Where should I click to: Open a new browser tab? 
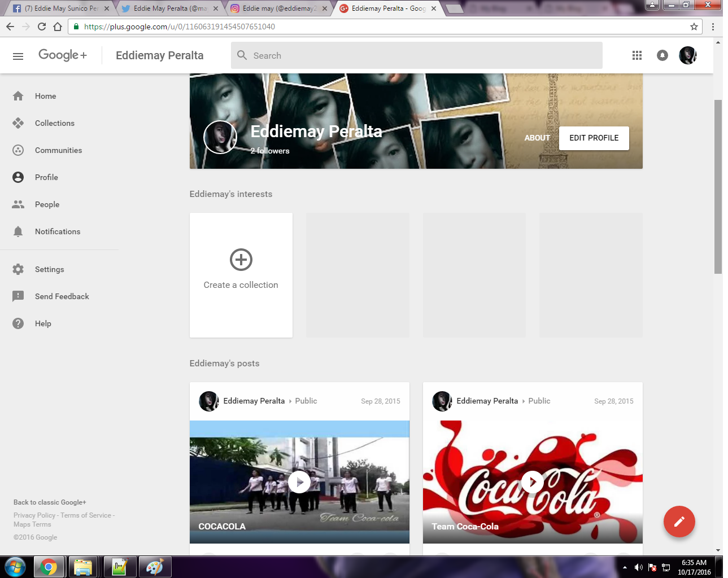[x=454, y=8]
